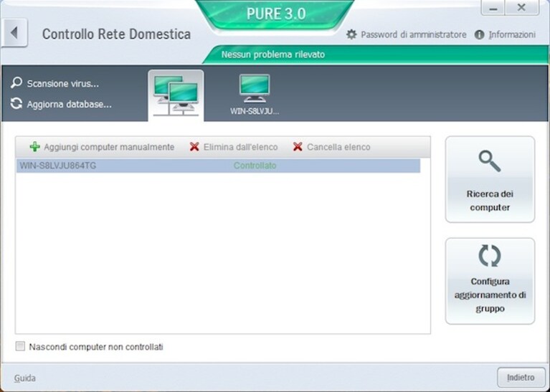The height and width of the screenshot is (392, 550).
Task: Select the WIN-S8LVJU864TG list row
Action: tap(218, 166)
